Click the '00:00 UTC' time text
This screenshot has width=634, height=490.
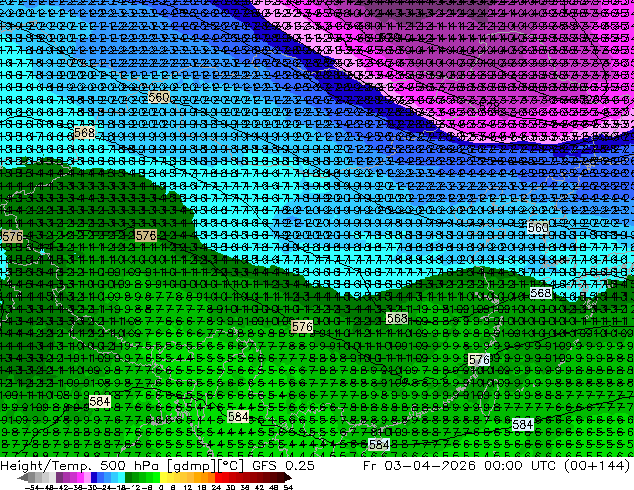[522, 465]
